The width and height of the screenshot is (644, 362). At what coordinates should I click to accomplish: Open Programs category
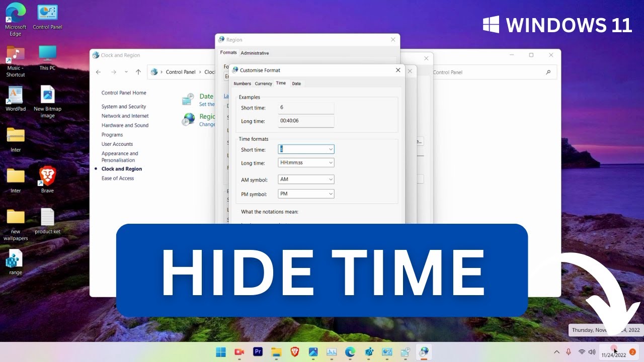pos(112,135)
